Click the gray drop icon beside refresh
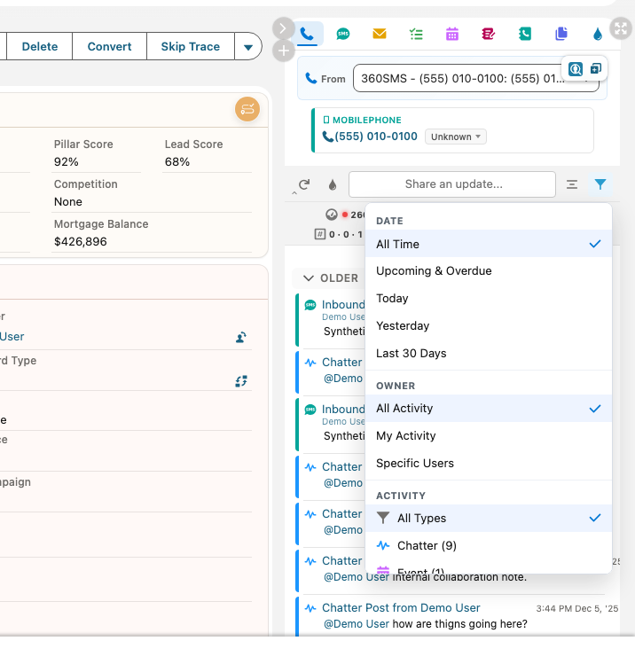 (x=333, y=184)
